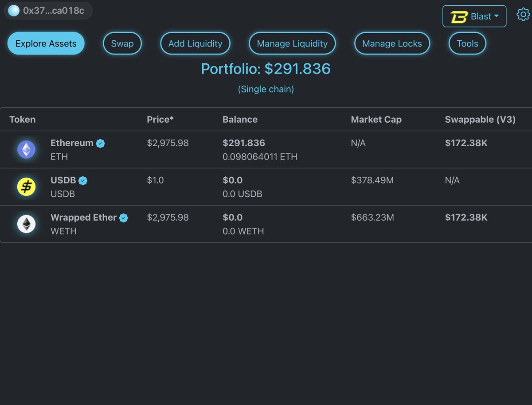The image size is (532, 405).
Task: Click the Ethereum token logo
Action: pyautogui.click(x=26, y=149)
